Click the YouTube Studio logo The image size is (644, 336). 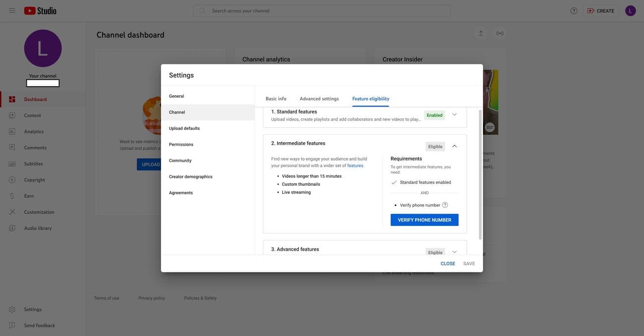(40, 10)
